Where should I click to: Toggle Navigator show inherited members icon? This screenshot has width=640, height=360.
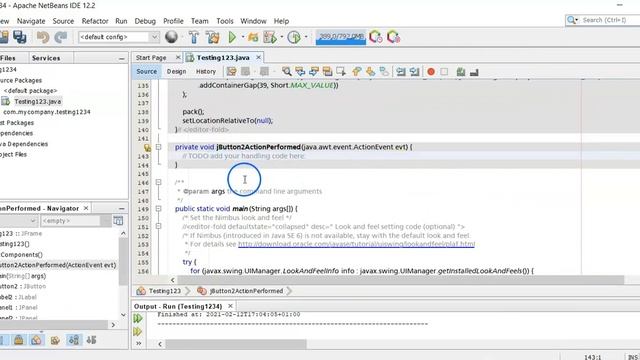[36, 340]
